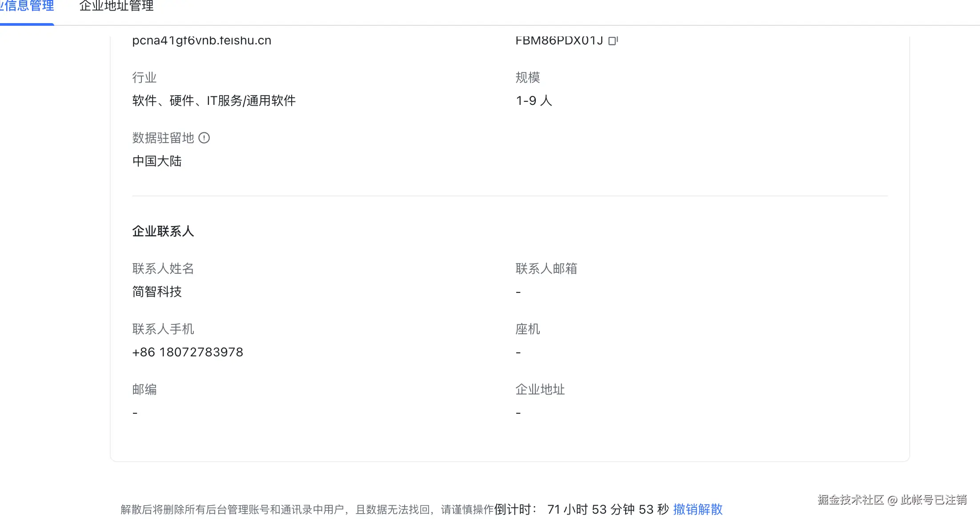This screenshot has height=519, width=980.
Task: Select the data residency value 中国大陆
Action: pyautogui.click(x=157, y=161)
